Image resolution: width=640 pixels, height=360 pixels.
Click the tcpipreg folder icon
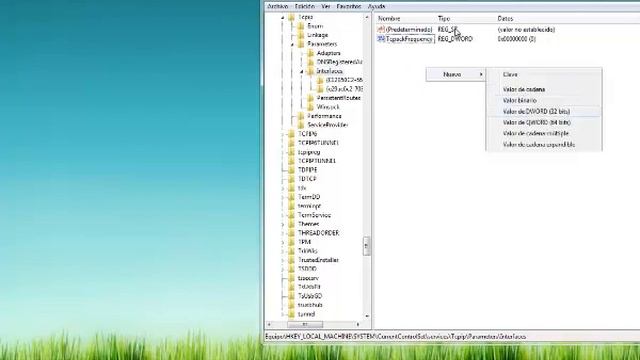point(291,152)
